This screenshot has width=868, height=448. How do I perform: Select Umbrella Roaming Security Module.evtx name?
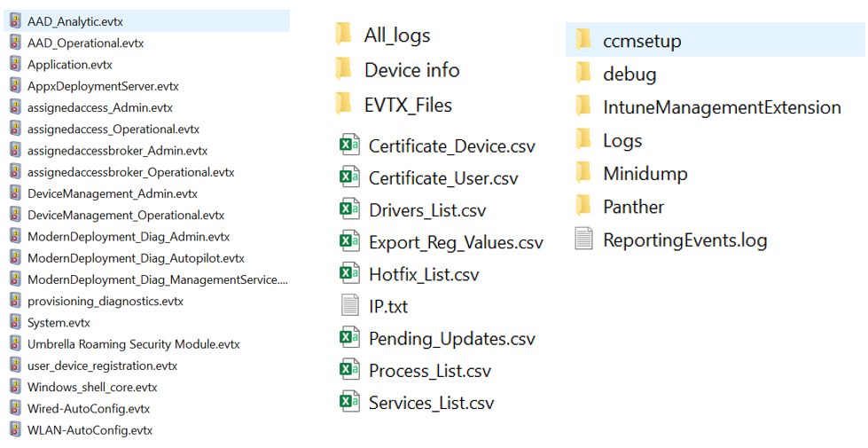(134, 344)
